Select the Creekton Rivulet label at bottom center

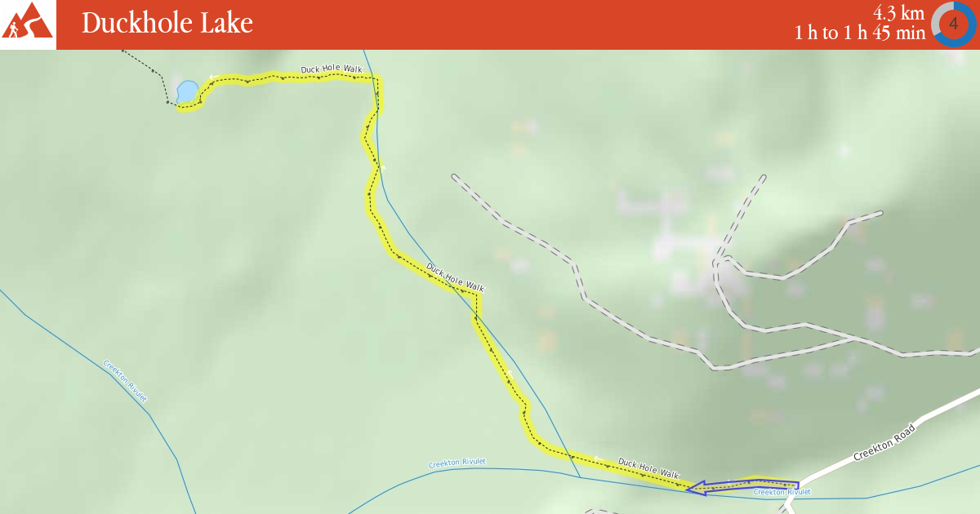(457, 463)
